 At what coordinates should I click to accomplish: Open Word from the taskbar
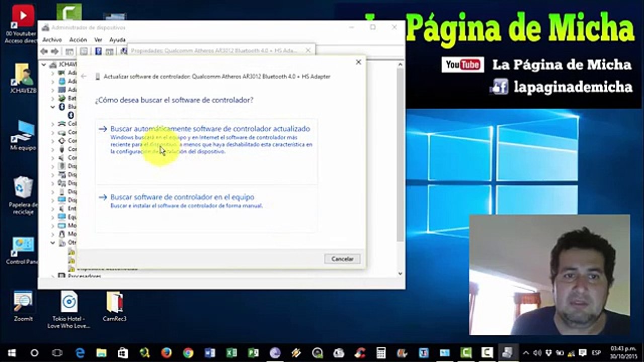coord(210,353)
